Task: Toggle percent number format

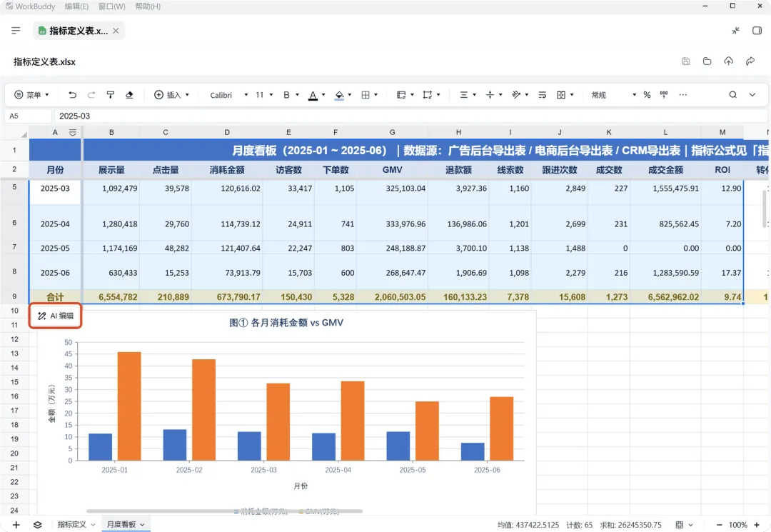Action: 647,95
